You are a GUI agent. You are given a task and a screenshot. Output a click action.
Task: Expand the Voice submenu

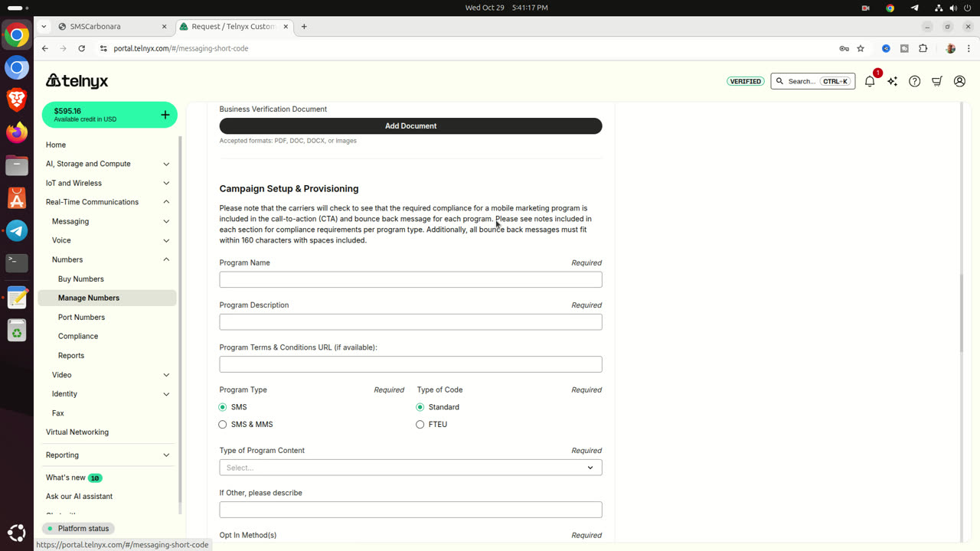click(x=166, y=240)
